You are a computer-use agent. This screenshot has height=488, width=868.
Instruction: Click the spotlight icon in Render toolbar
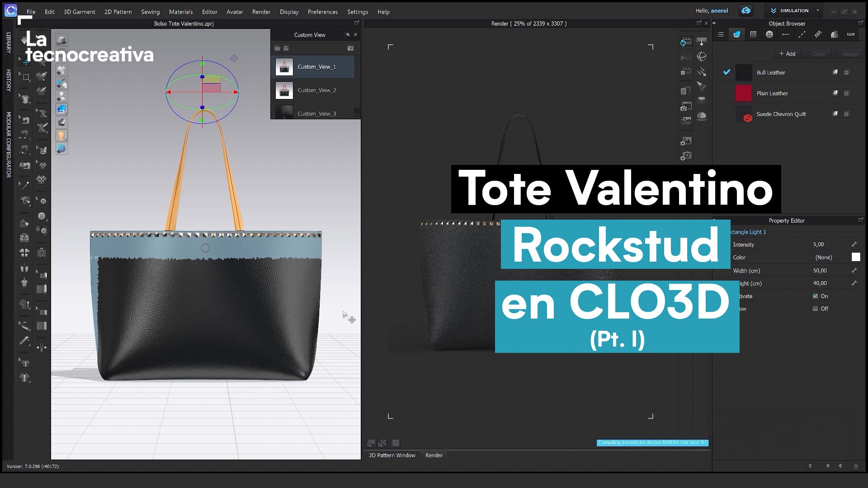pos(702,86)
